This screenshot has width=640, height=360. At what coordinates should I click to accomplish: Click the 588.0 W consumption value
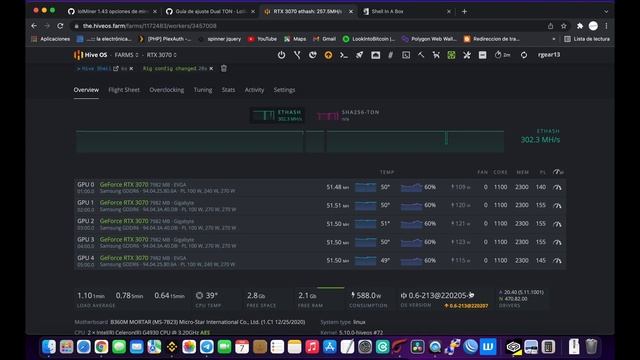click(x=366, y=295)
